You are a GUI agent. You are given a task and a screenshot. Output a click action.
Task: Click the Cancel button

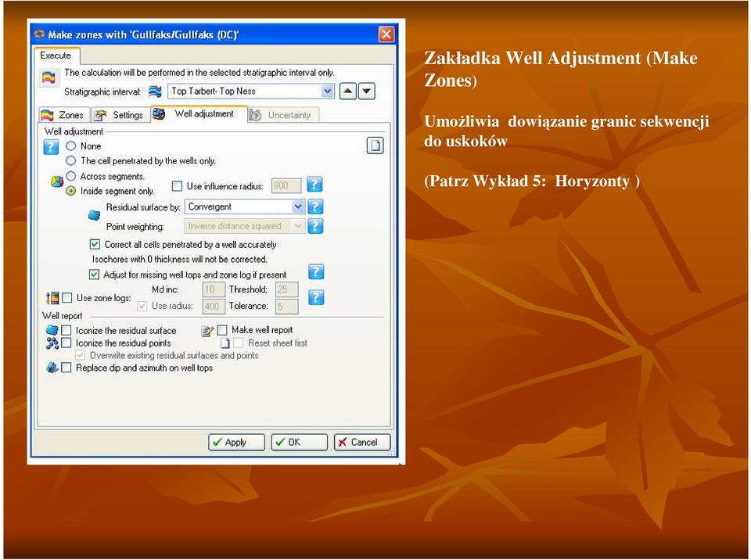pos(362,442)
